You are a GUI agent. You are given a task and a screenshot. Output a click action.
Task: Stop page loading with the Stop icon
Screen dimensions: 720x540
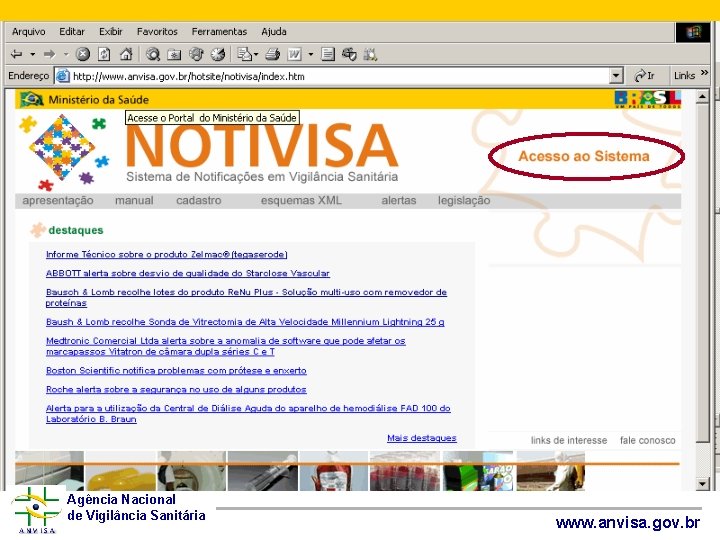83,55
